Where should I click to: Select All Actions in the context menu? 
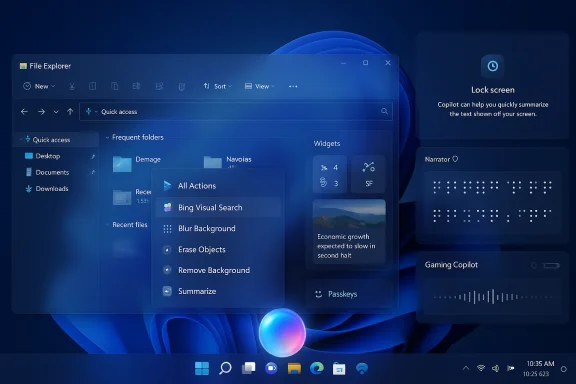point(219,186)
